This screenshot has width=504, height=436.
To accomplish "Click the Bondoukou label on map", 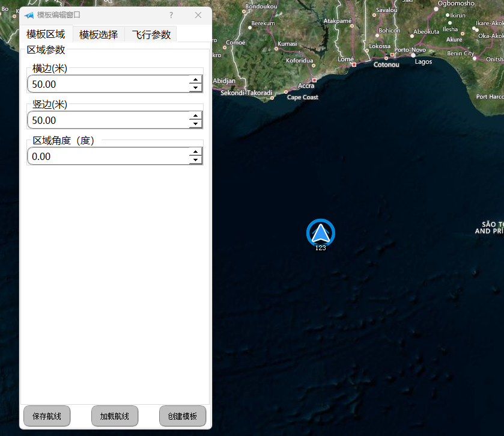I will tap(261, 7).
